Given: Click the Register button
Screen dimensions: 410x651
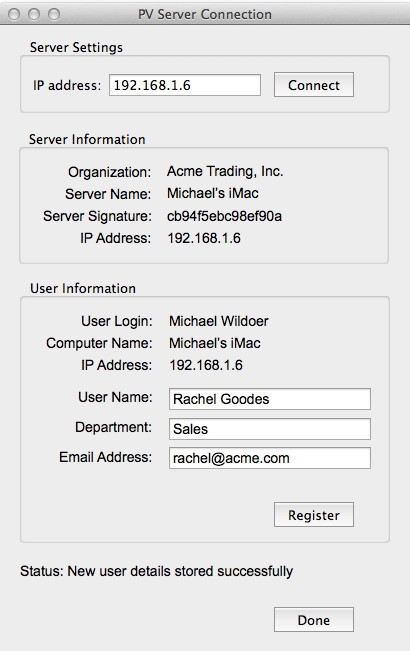Looking at the screenshot, I should click(x=314, y=515).
